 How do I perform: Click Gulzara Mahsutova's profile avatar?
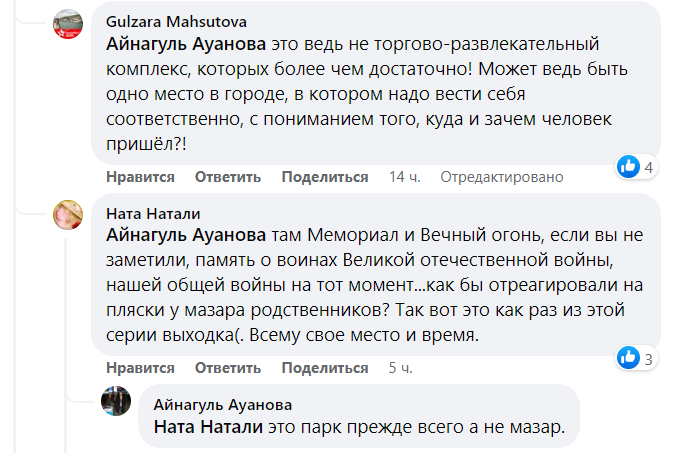pyautogui.click(x=68, y=23)
